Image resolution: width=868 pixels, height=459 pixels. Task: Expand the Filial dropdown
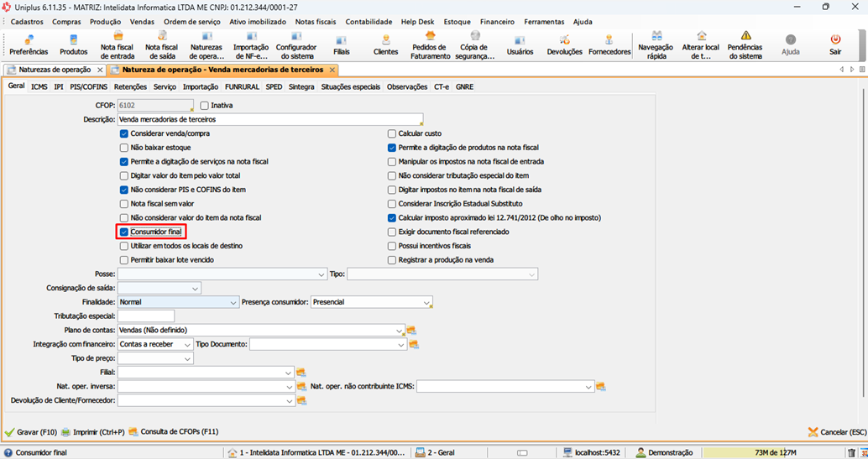pos(289,373)
